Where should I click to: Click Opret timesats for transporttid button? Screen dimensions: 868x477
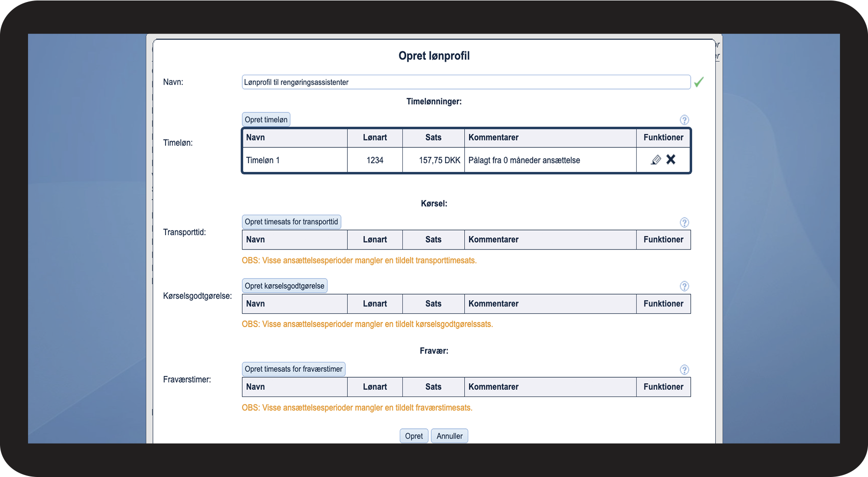[291, 222]
